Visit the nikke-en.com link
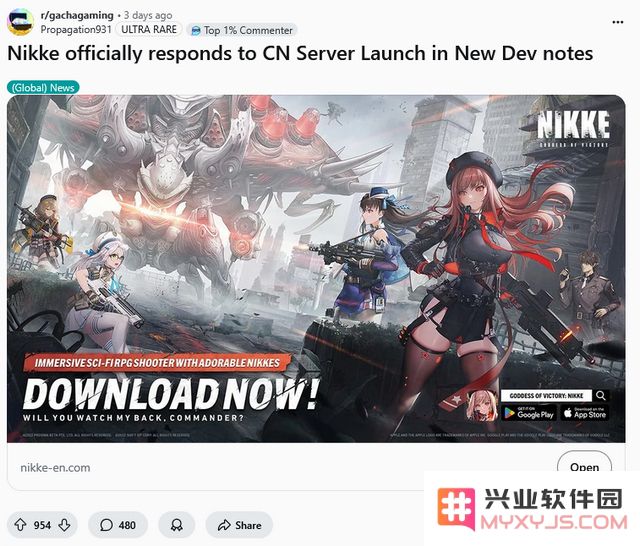This screenshot has height=546, width=640. click(56, 468)
